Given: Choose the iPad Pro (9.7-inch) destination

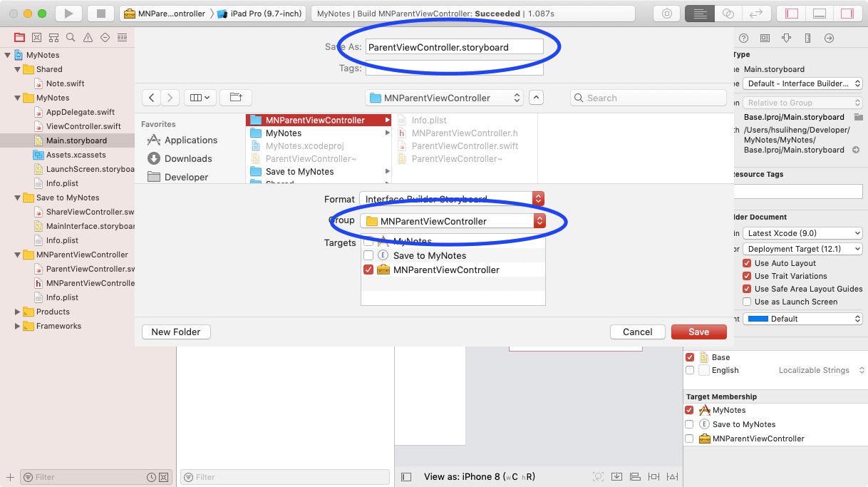Looking at the screenshot, I should [261, 14].
